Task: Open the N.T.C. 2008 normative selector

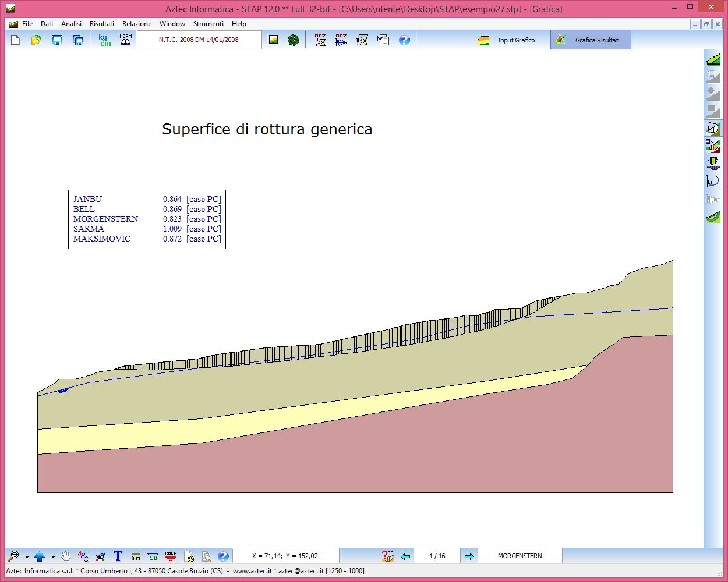Action: click(x=199, y=40)
